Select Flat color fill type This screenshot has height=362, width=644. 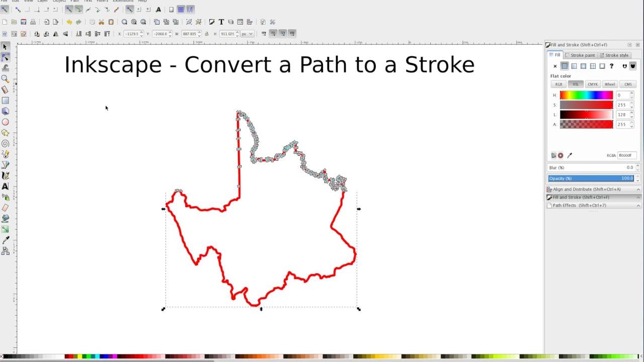(x=565, y=66)
